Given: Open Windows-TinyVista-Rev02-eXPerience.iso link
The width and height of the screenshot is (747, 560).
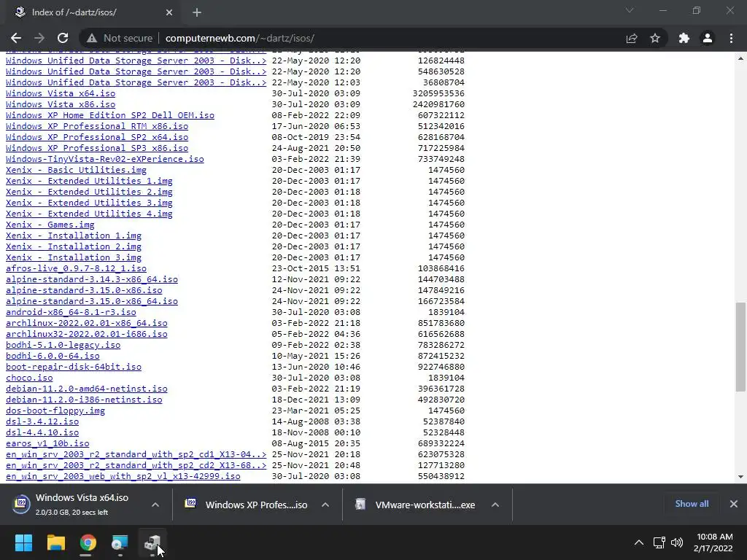Looking at the screenshot, I should point(105,159).
